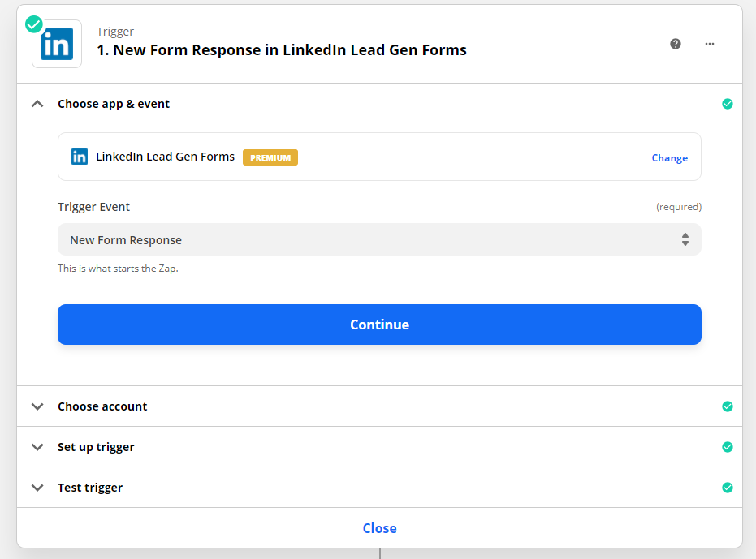This screenshot has width=756, height=559.
Task: Click the Close link at bottom
Action: coord(379,528)
